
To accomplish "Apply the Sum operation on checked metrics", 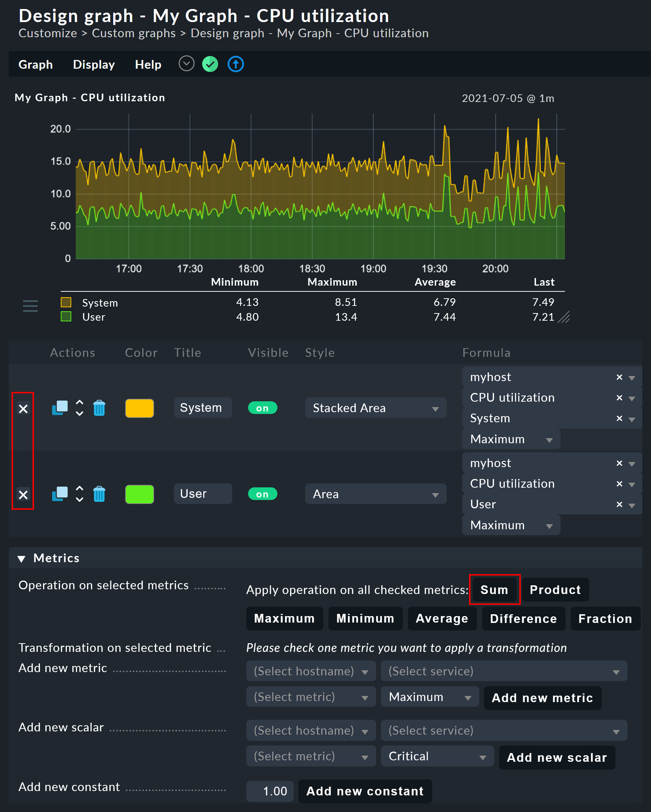I will click(494, 589).
